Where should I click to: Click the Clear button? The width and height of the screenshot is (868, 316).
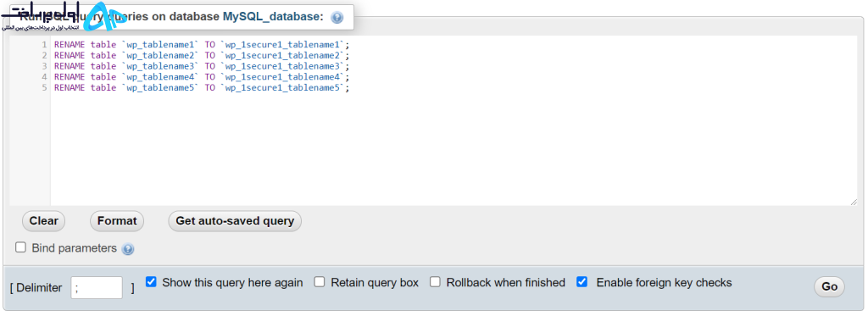click(x=44, y=221)
